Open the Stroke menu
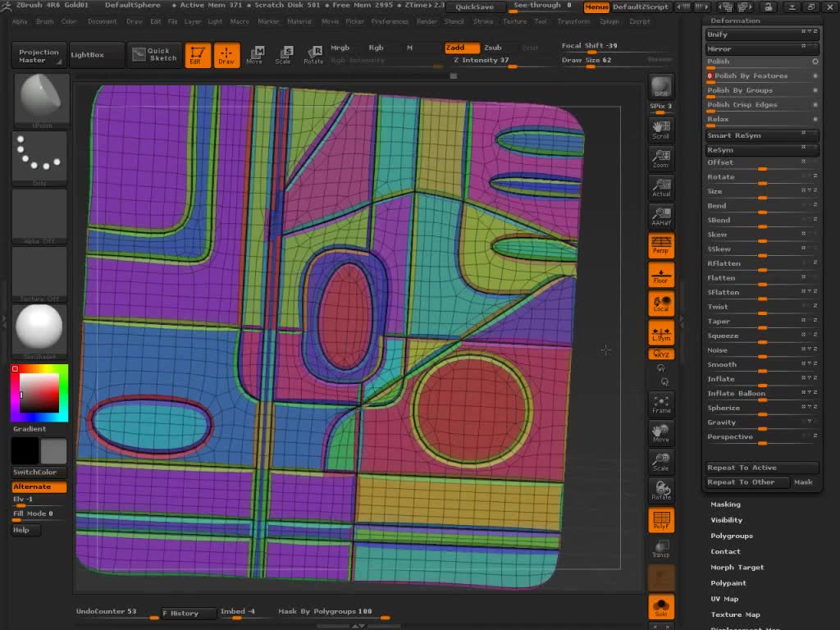 [x=482, y=21]
